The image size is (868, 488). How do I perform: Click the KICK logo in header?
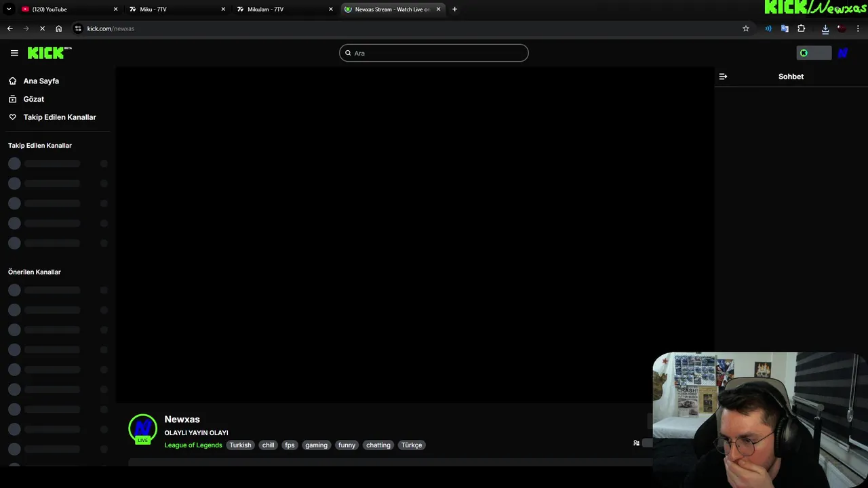coord(50,53)
